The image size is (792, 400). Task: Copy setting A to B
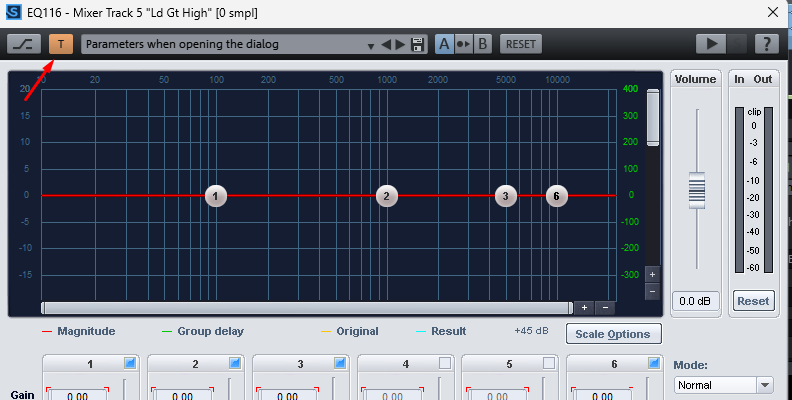pyautogui.click(x=463, y=44)
